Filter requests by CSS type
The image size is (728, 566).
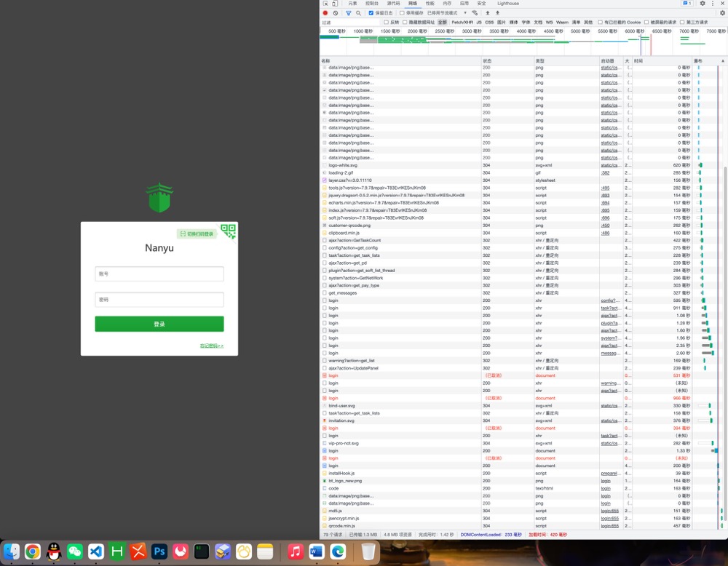[489, 23]
